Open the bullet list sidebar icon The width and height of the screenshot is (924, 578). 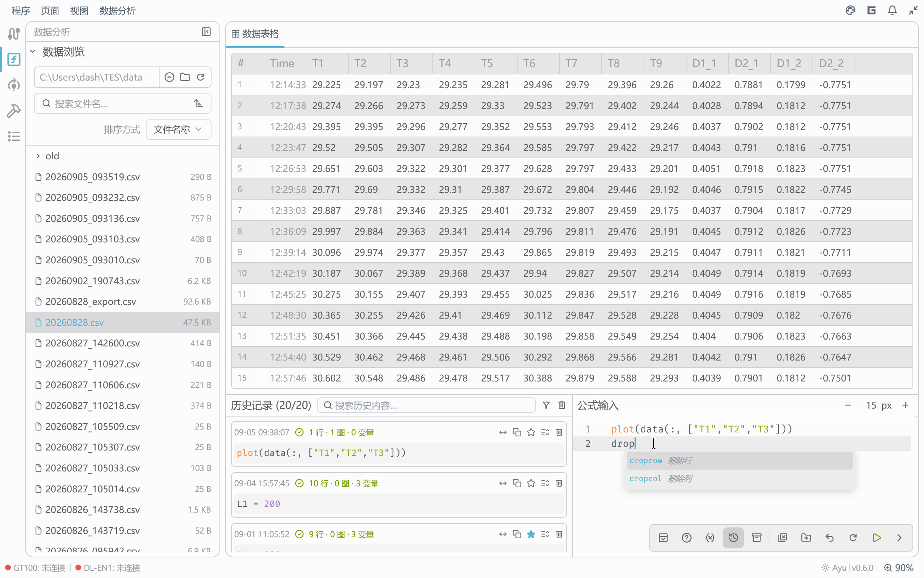point(14,136)
